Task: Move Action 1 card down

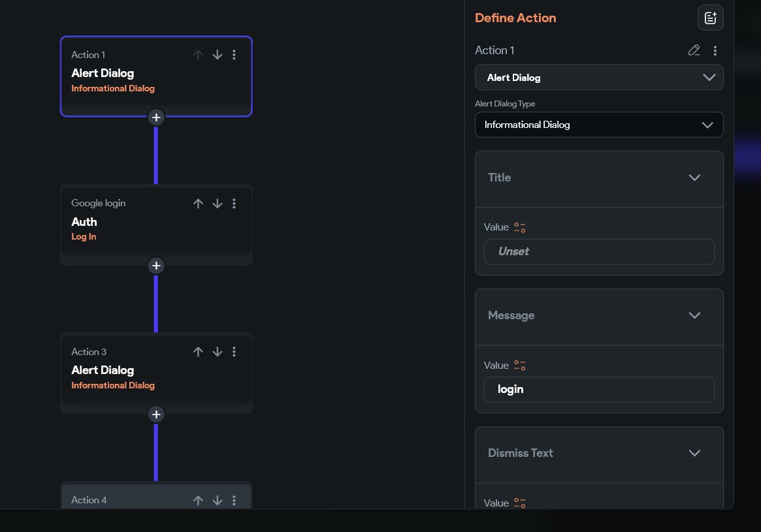Action: pos(218,55)
